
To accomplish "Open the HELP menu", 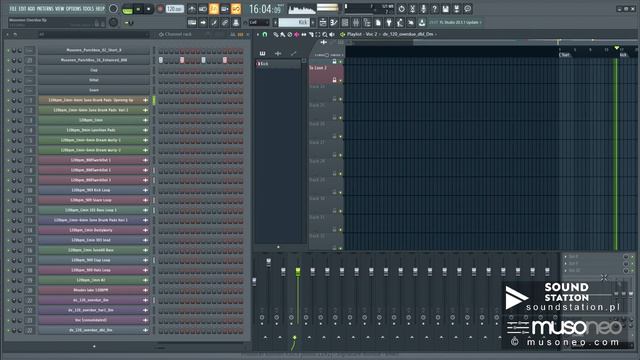I will [100, 9].
